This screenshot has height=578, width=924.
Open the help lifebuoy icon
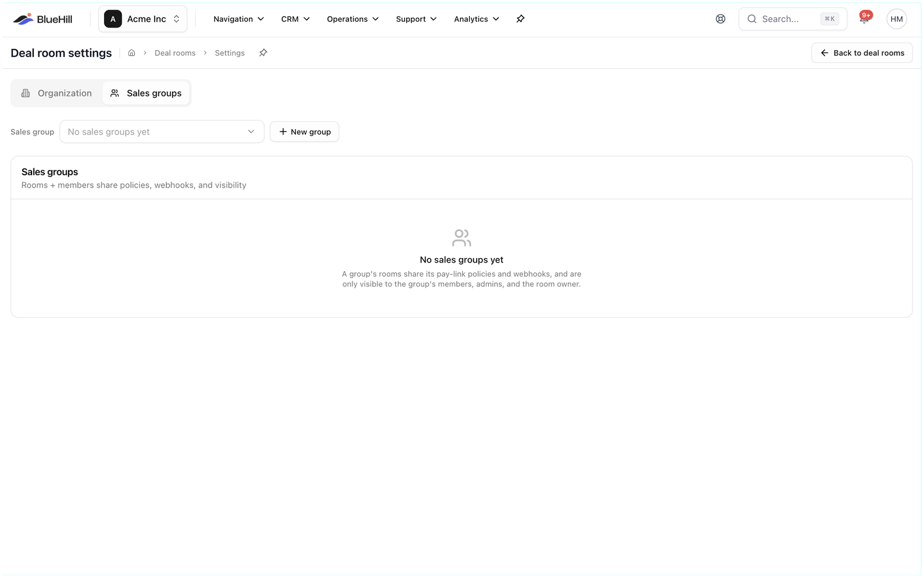click(x=721, y=19)
